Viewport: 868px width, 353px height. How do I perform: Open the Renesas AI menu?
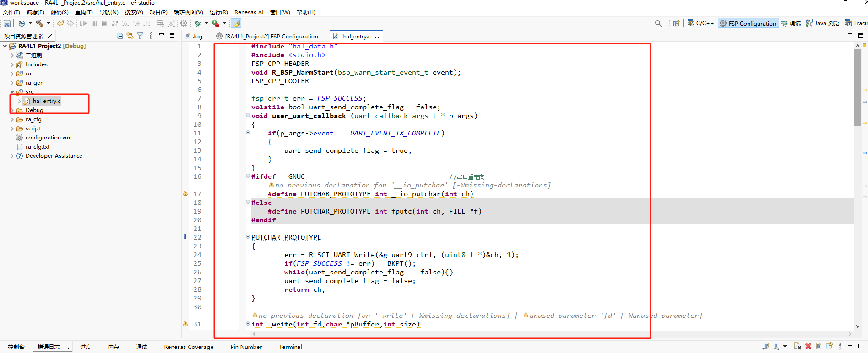(249, 12)
